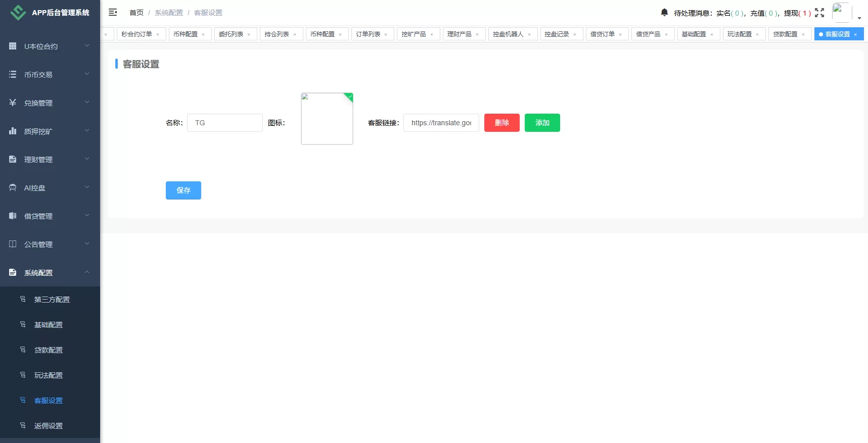Click the sidebar collapse hamburger icon

point(113,12)
